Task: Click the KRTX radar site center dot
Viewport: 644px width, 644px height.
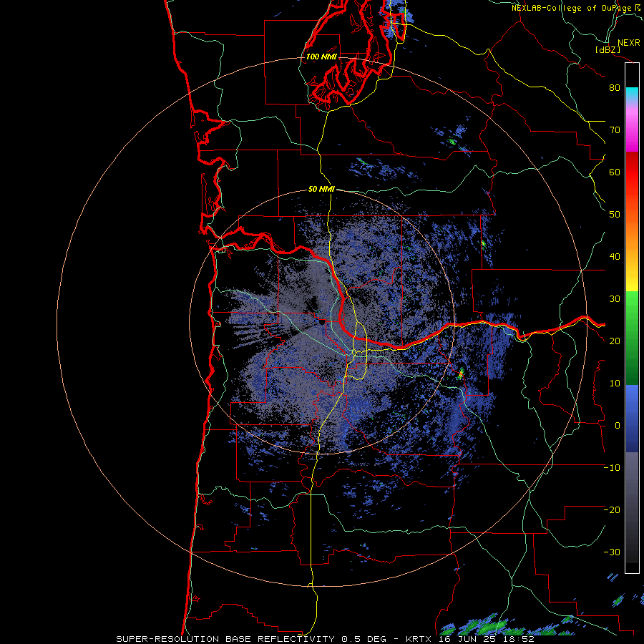Action: [321, 323]
